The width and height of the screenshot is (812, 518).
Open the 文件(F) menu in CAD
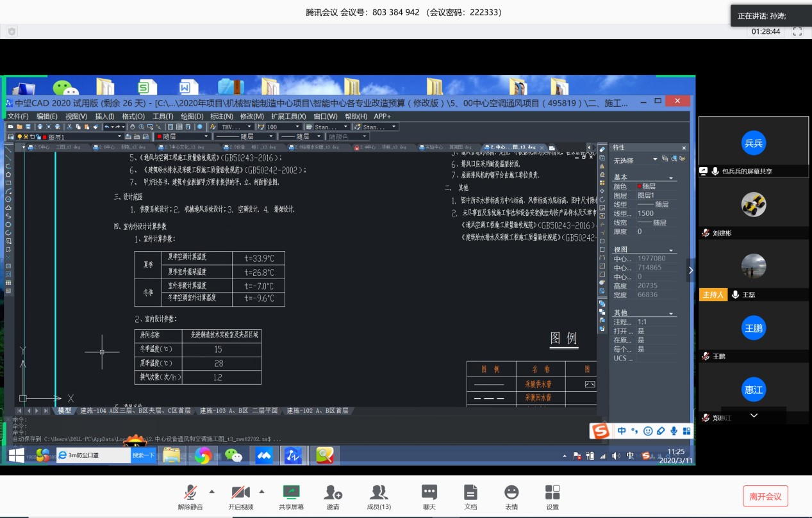(18, 117)
